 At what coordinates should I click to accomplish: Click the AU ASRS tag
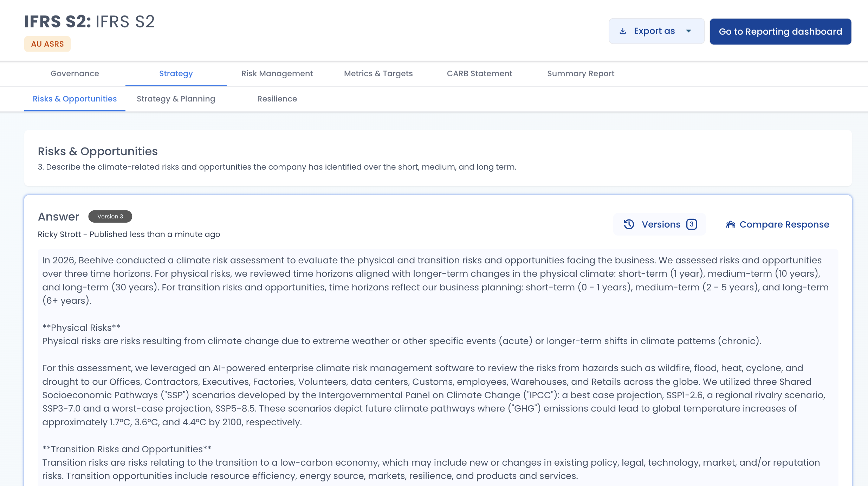click(x=47, y=44)
